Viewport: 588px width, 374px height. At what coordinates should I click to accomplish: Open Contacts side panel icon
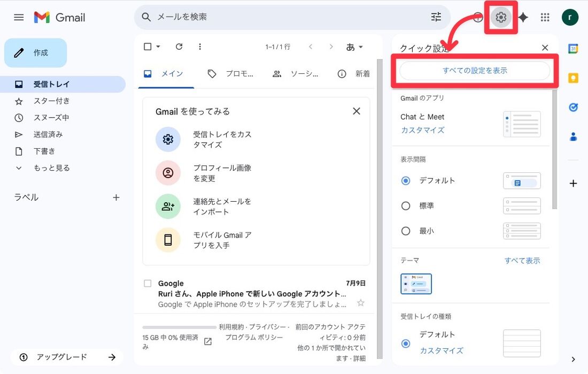click(x=573, y=136)
